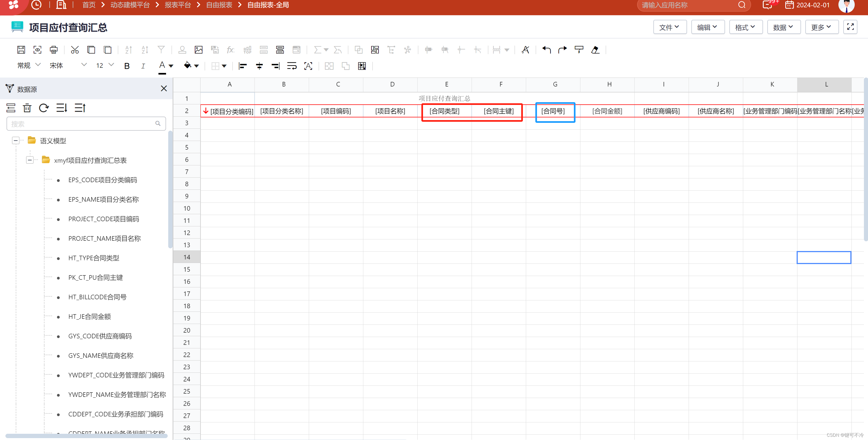868x440 pixels.
Task: Click the eraser clear-format icon
Action: [595, 50]
